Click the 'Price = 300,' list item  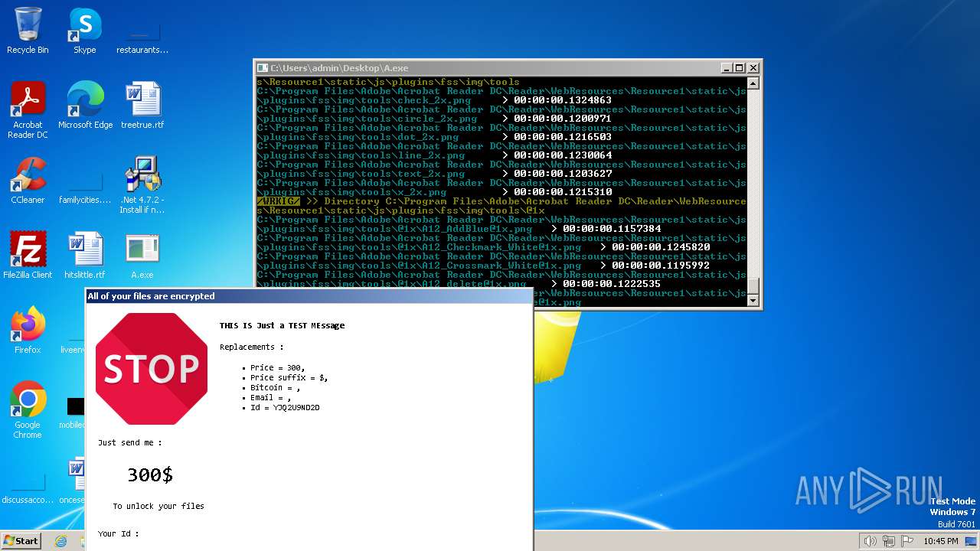(277, 368)
